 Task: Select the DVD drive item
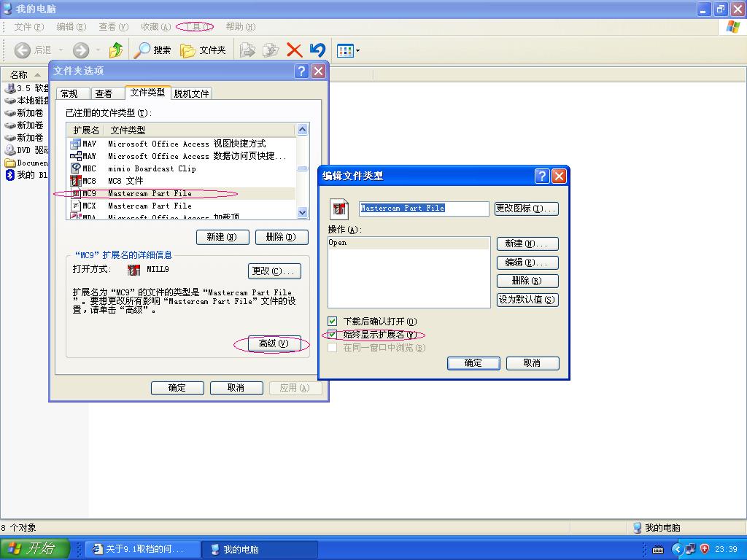(27, 150)
